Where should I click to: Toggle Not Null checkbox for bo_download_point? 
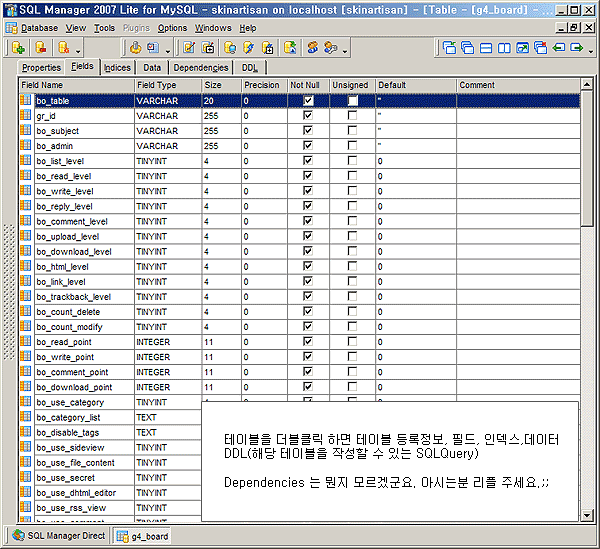[308, 387]
